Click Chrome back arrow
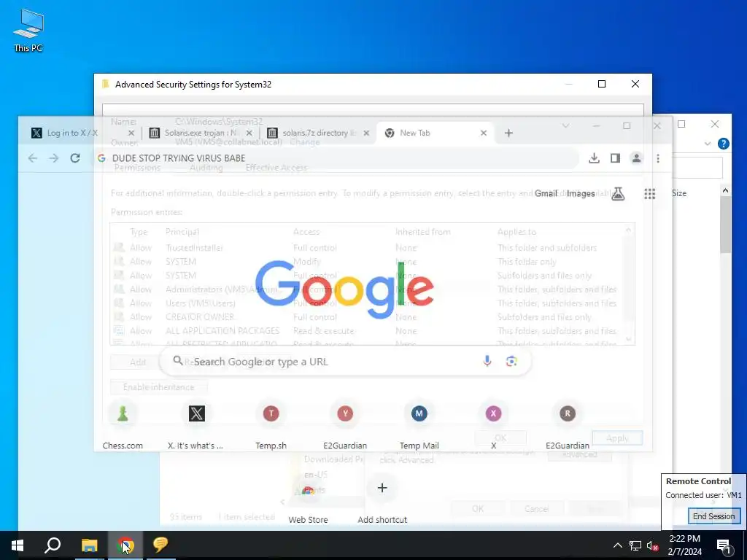The image size is (747, 560). pos(32,158)
